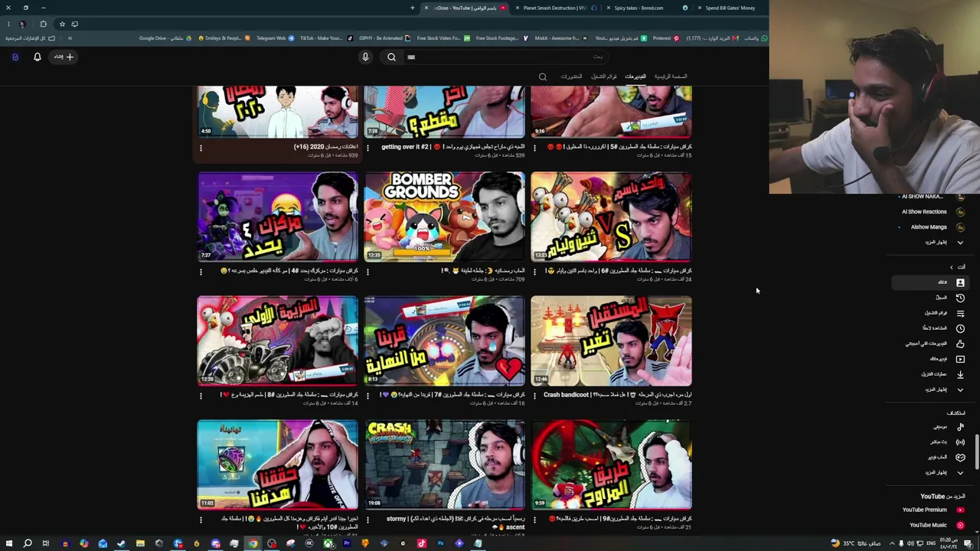Expand show more under Explore section
The image size is (980, 551).
coord(943,473)
